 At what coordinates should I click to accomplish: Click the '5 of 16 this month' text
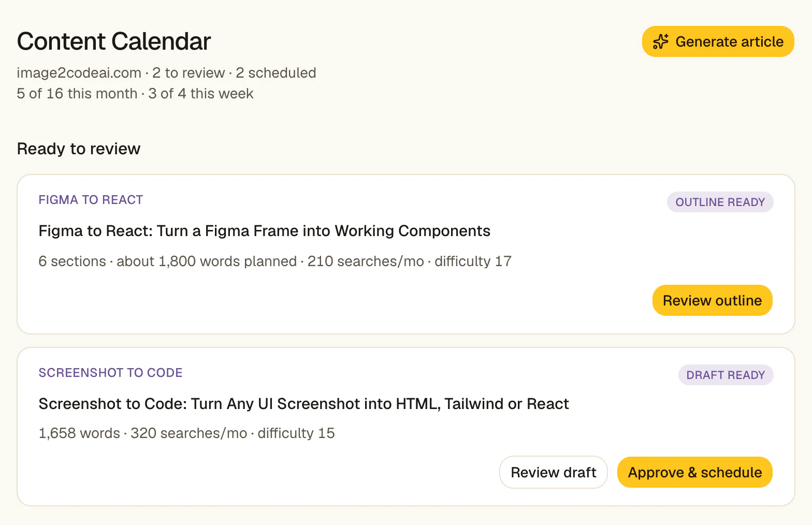77,94
